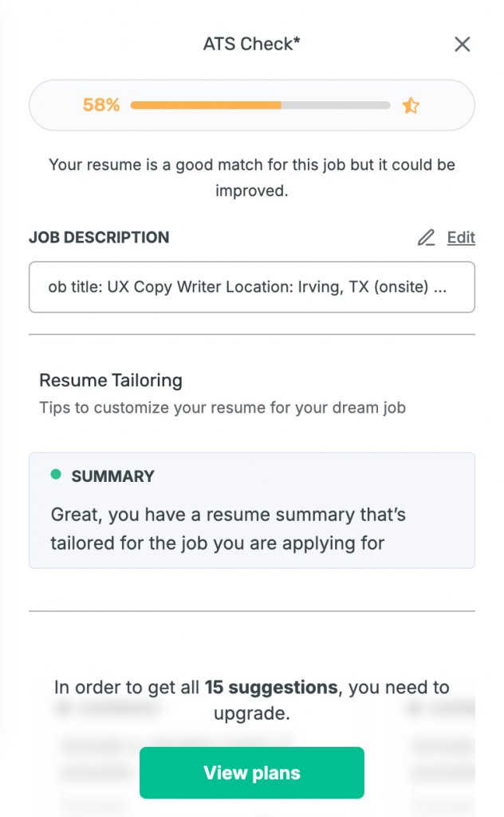The width and height of the screenshot is (504, 817).
Task: Click the 58% match score label
Action: pyautogui.click(x=101, y=105)
